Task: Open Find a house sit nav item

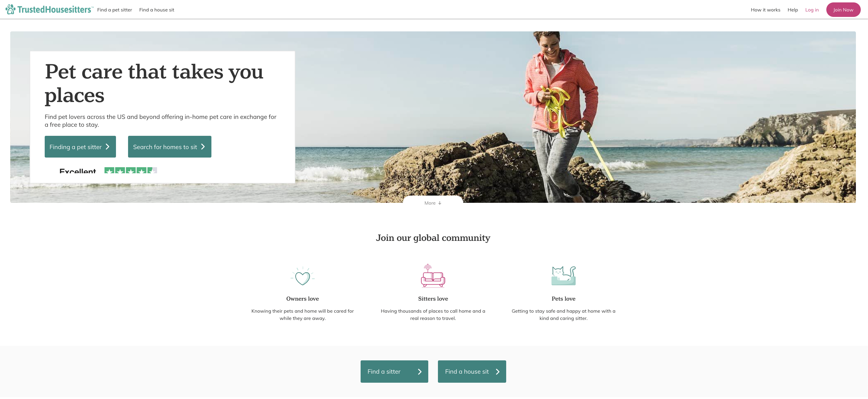Action: tap(157, 10)
